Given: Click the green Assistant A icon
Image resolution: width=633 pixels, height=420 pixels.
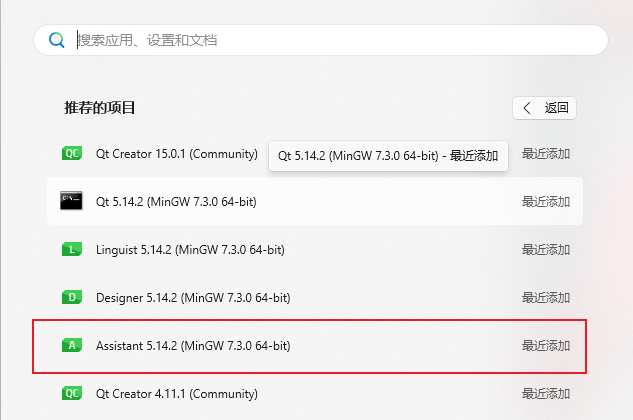Looking at the screenshot, I should point(72,345).
